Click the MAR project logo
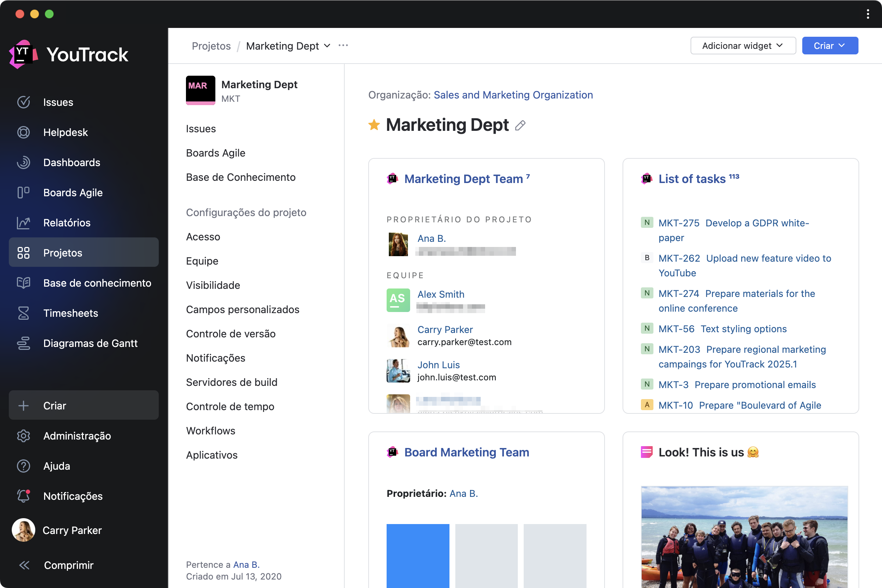The width and height of the screenshot is (882, 588). [x=201, y=90]
